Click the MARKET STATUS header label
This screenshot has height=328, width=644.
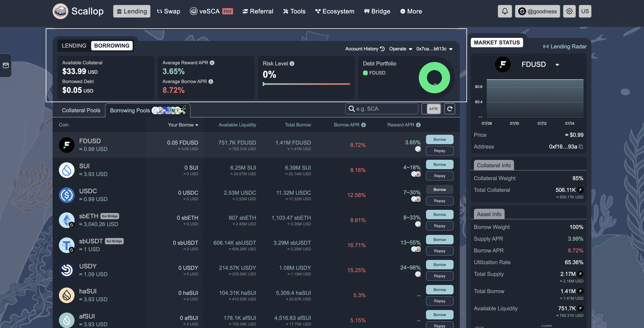(x=497, y=42)
